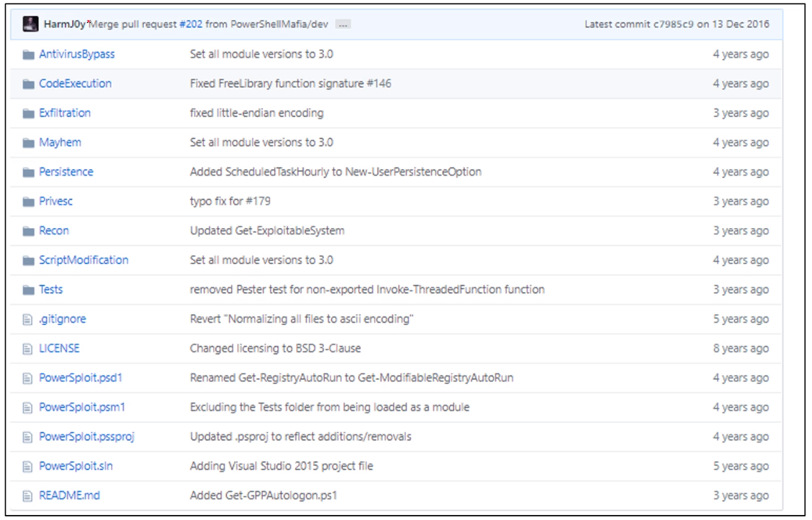Open 'Renamed Get-RegistryAutoRun' commit message
The image size is (812, 520).
point(351,378)
